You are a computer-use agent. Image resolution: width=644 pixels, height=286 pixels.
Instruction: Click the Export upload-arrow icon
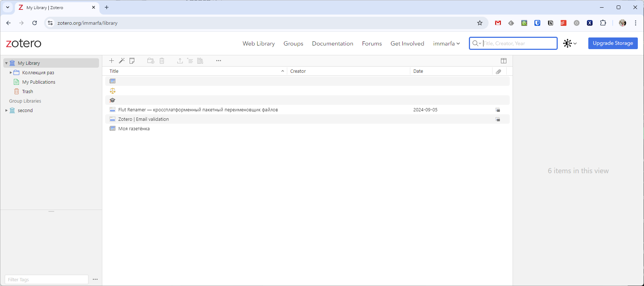(180, 61)
